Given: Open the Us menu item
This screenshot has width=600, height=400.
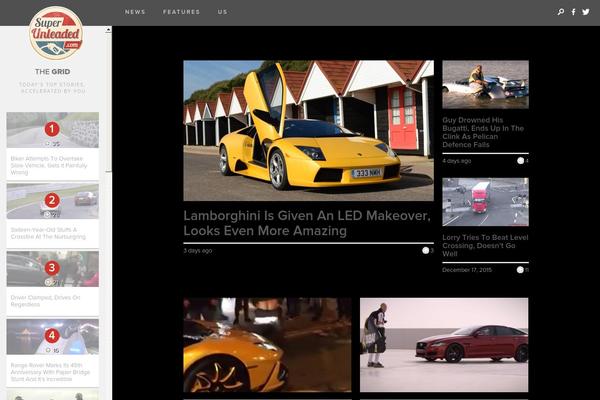Looking at the screenshot, I should tap(223, 12).
